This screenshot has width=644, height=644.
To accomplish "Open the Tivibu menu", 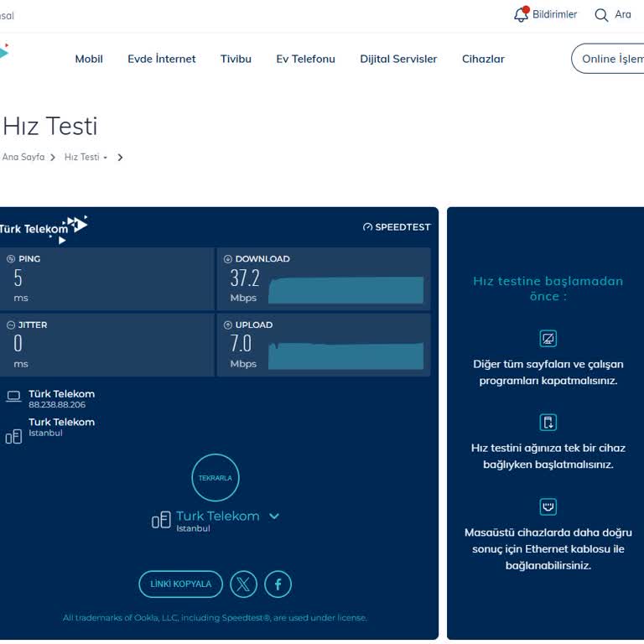I will pos(236,59).
